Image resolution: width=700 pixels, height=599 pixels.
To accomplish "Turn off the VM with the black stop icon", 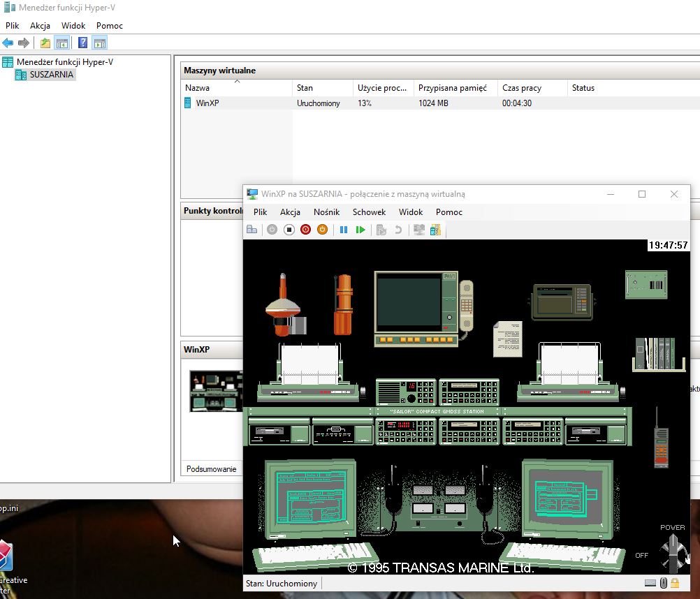I will click(289, 230).
